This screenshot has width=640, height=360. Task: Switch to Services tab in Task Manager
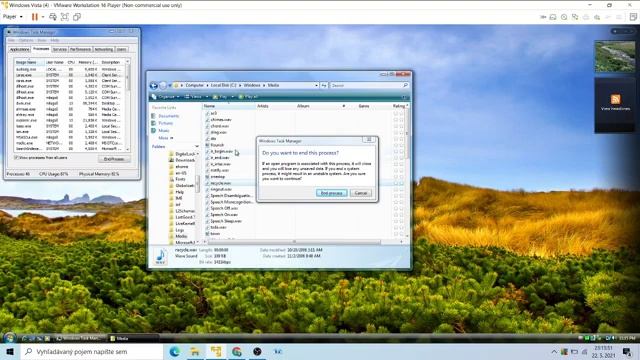point(60,49)
